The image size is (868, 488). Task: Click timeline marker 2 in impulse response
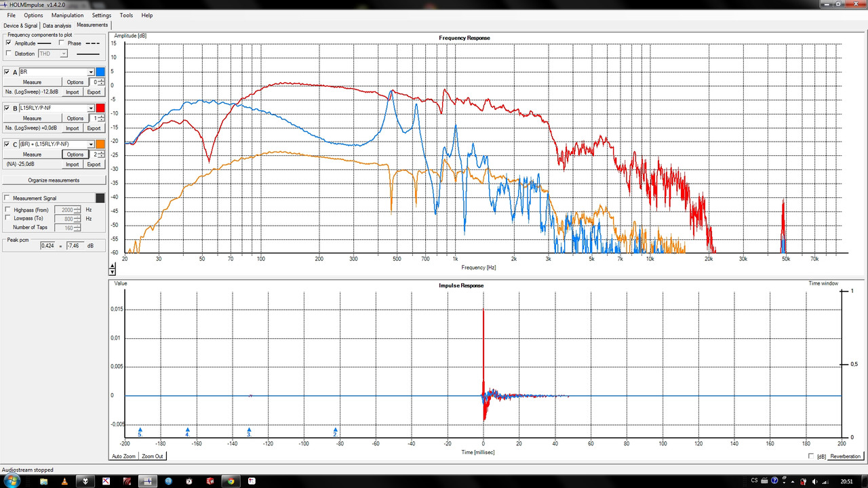click(335, 432)
